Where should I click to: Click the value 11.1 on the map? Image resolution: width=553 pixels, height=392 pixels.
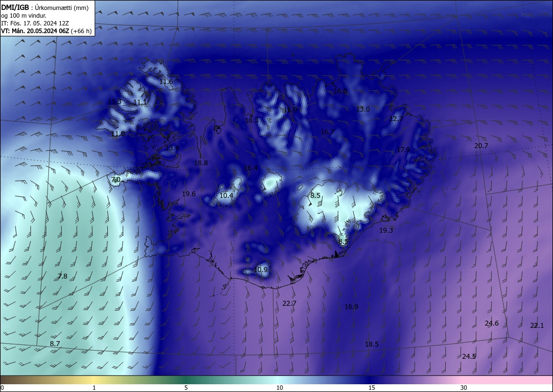(x=140, y=102)
